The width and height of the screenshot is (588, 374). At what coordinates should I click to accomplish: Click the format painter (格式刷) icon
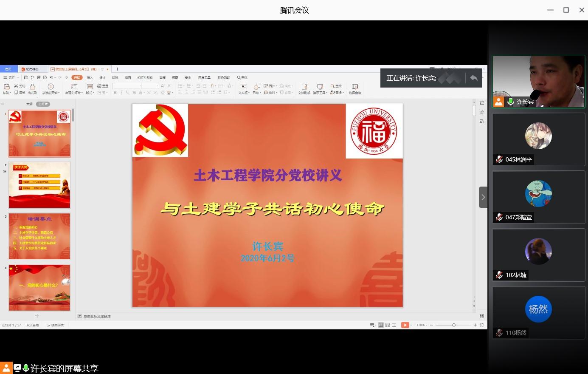pos(32,87)
